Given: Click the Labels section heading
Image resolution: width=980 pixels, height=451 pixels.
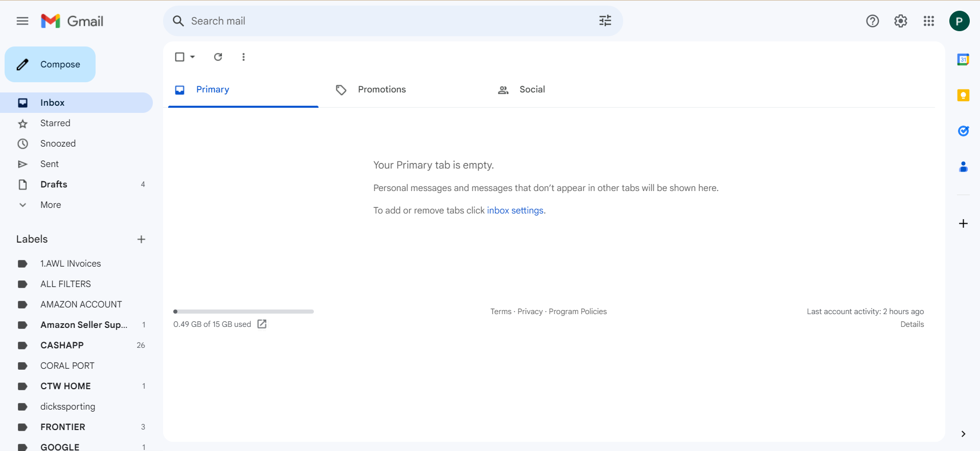Looking at the screenshot, I should tap(32, 239).
